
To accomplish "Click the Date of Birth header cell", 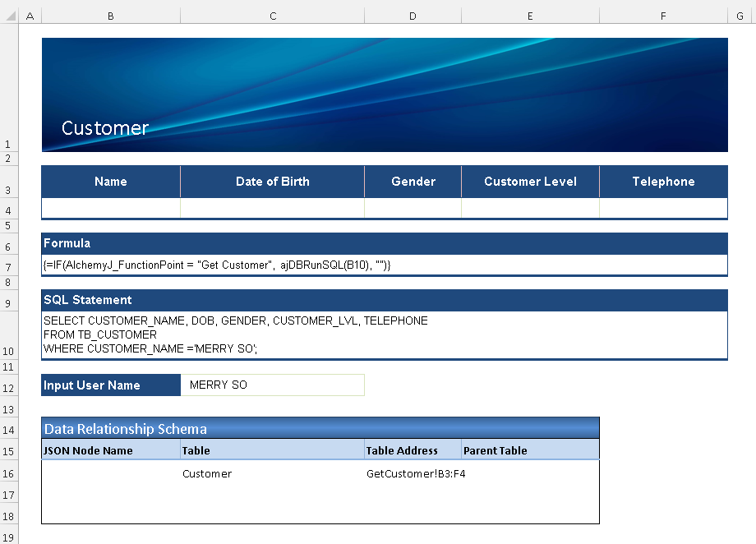I will pyautogui.click(x=272, y=182).
